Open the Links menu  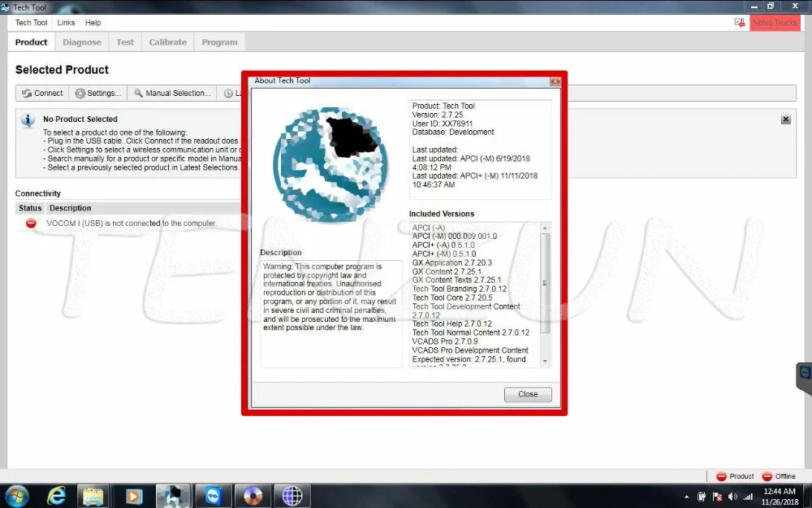[66, 23]
